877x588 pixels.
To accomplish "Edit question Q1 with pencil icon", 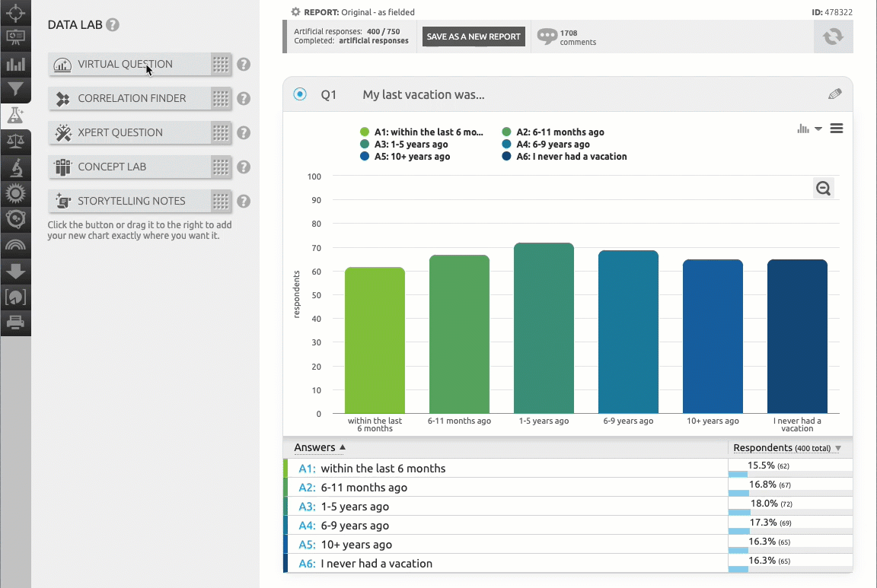I will [x=835, y=94].
